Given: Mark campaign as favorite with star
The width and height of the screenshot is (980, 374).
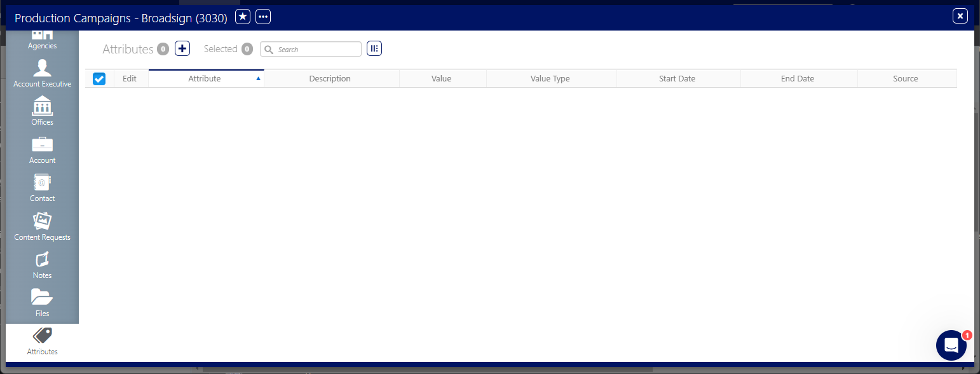Looking at the screenshot, I should [243, 17].
